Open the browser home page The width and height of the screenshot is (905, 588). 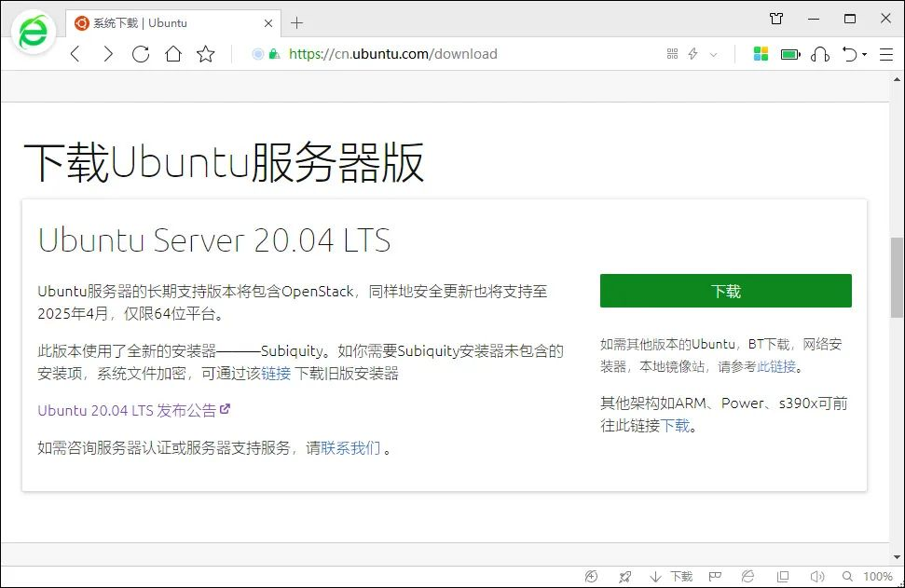(173, 54)
